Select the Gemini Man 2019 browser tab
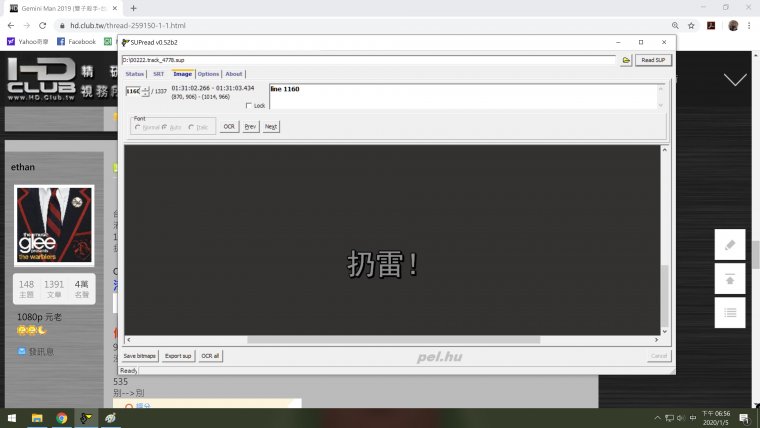Image resolution: width=760 pixels, height=428 pixels. click(x=63, y=8)
